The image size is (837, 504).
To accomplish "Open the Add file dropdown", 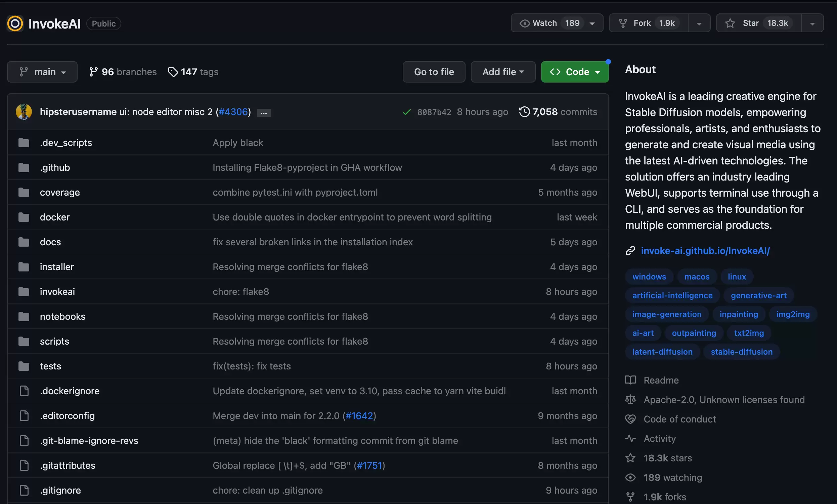I will (x=503, y=72).
